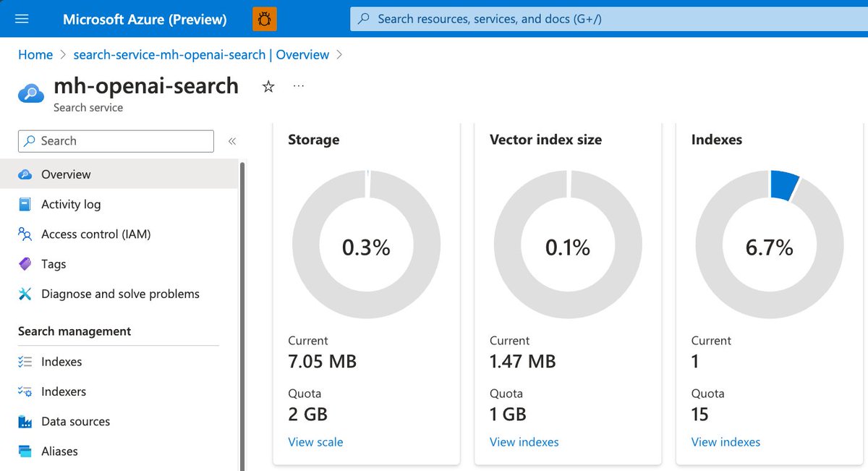This screenshot has width=868, height=471.
Task: Click search-service-mh-openai-search Overview breadcrumb
Action: pyautogui.click(x=201, y=55)
